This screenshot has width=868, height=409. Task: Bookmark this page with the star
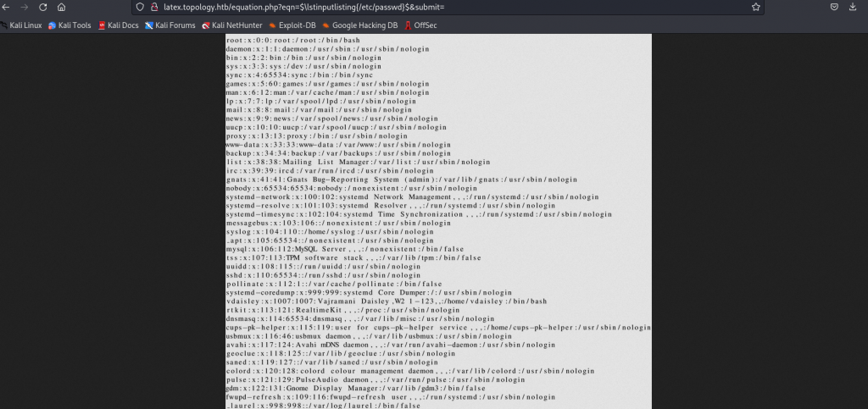click(x=755, y=7)
